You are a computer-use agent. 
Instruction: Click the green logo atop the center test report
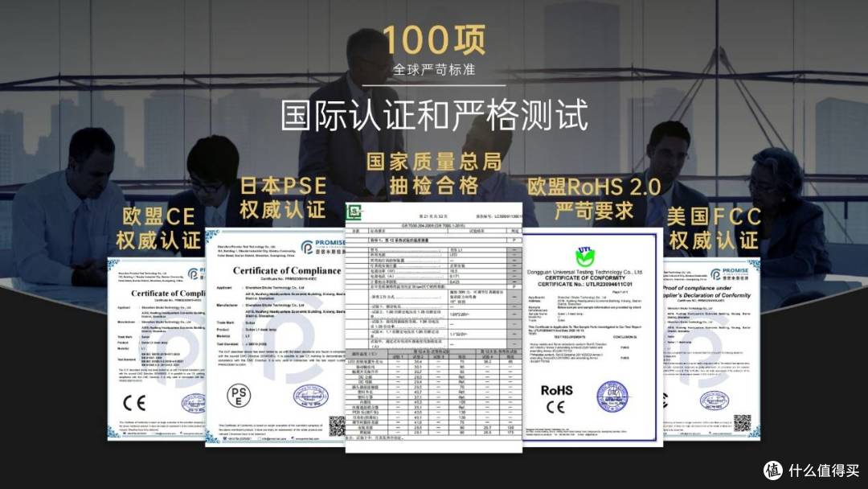[353, 212]
